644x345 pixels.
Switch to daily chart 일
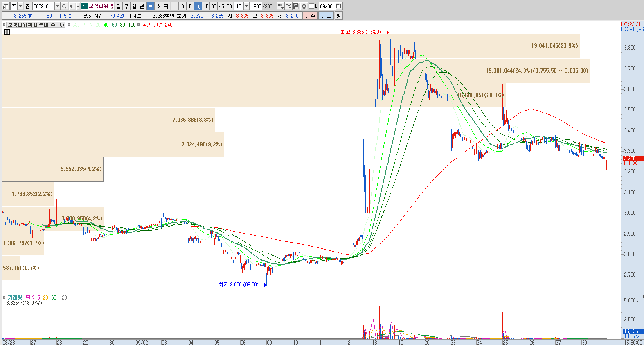(x=118, y=6)
